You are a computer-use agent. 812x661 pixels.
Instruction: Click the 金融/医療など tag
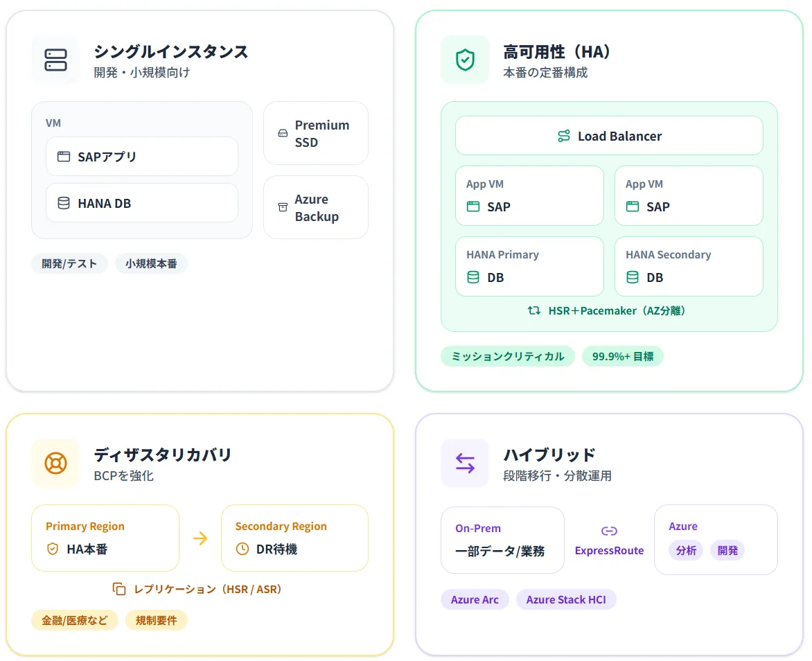click(x=75, y=620)
